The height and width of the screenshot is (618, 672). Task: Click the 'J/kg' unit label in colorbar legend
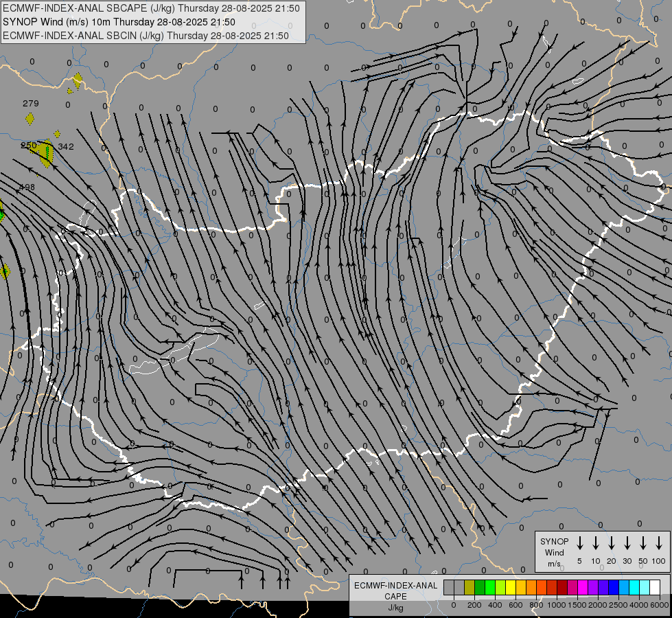click(395, 608)
